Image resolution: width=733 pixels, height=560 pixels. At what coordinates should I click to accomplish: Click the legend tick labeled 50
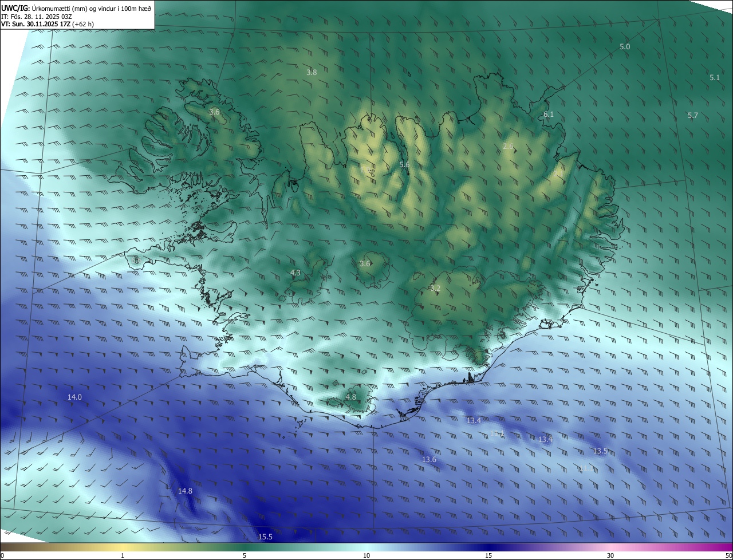click(728, 555)
